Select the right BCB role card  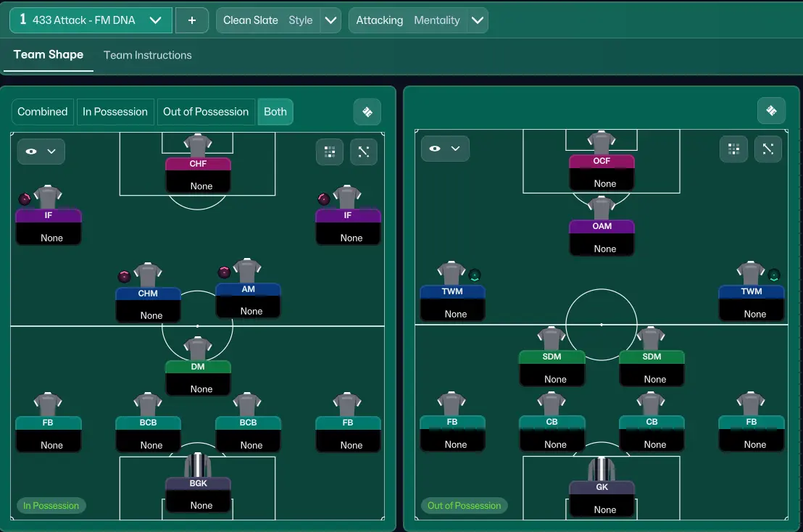(x=248, y=434)
